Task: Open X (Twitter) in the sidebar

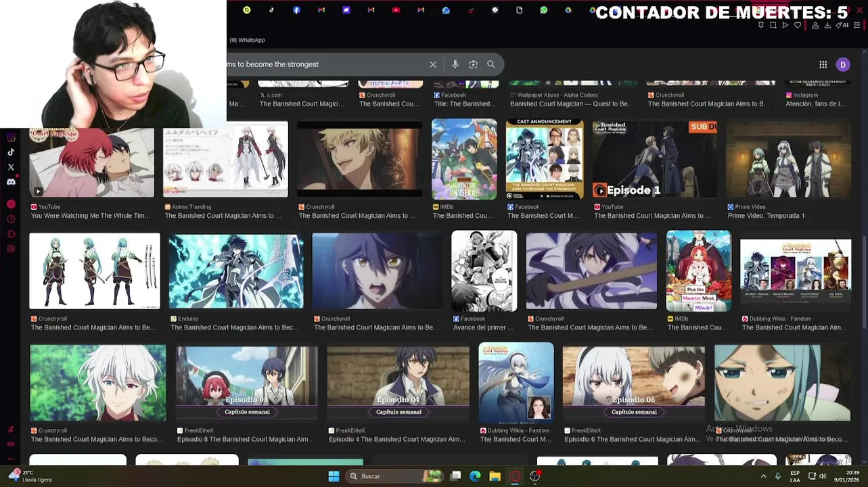Action: click(11, 167)
